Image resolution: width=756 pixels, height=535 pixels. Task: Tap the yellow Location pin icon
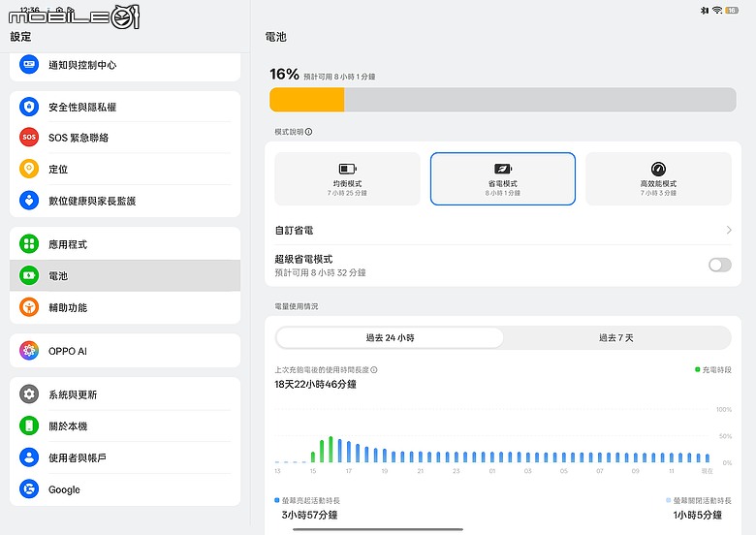29,169
